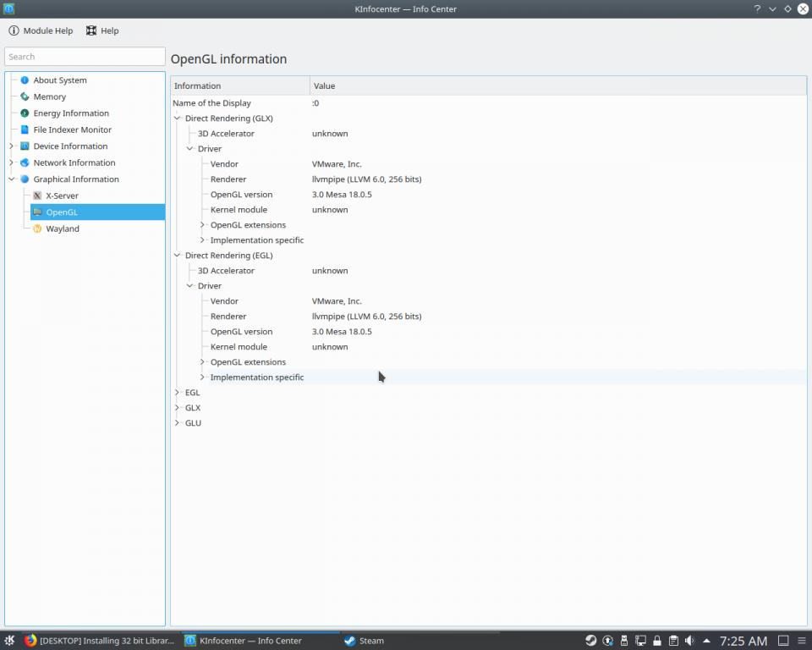
Task: Expand the Network Information tree node
Action: tap(12, 162)
